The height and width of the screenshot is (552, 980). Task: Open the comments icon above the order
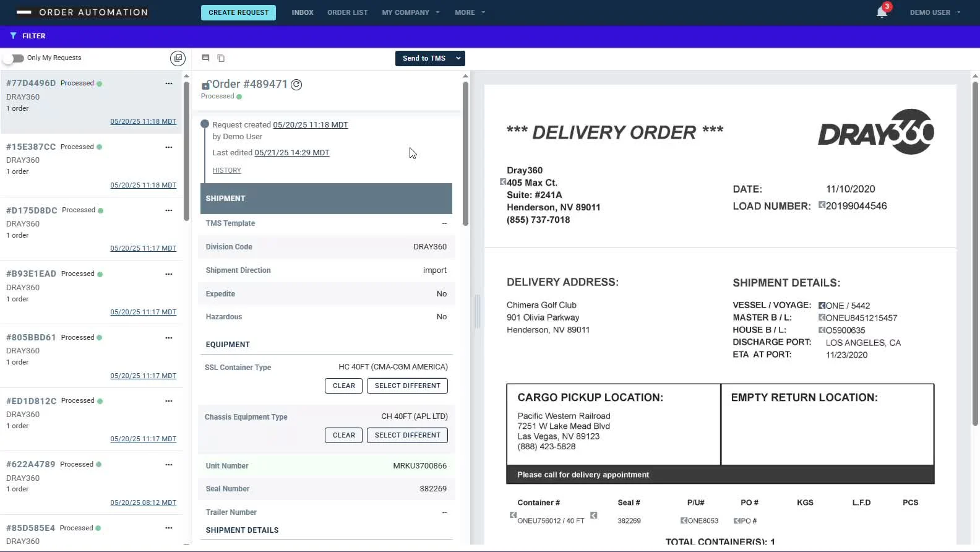click(205, 58)
